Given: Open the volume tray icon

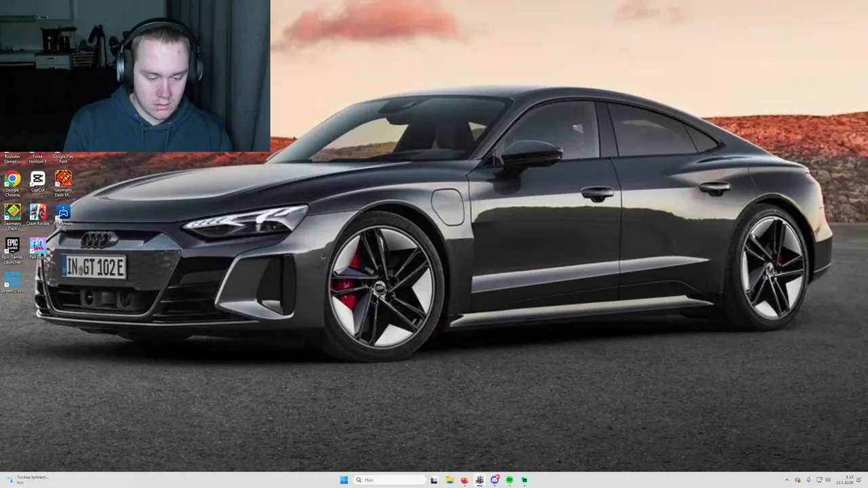Looking at the screenshot, I should tap(828, 480).
